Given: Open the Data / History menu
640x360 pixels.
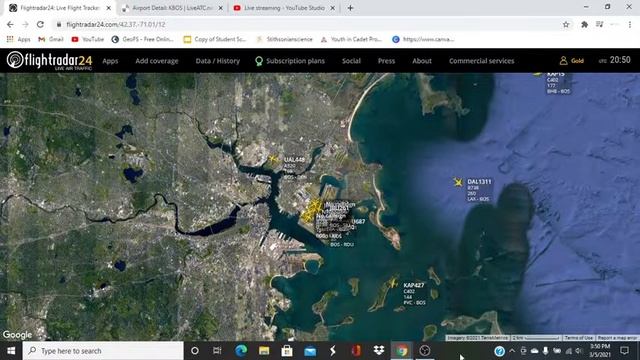Looking at the screenshot, I should tap(218, 61).
